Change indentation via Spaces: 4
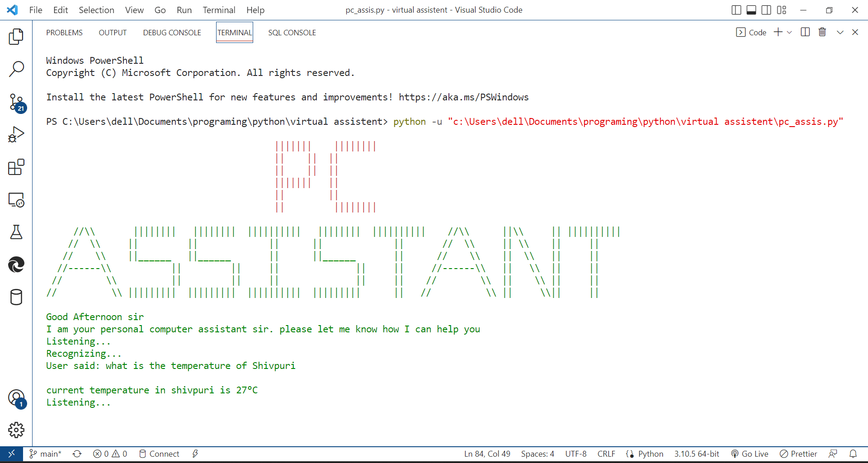Screen dimensions: 868x463 538,454
